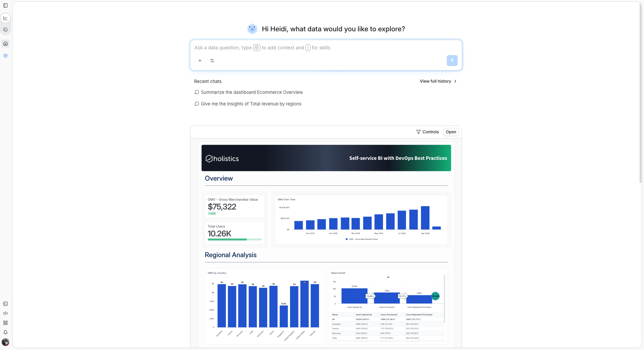644x350 pixels.
Task: Click the green NaN badge under GMV
Action: (212, 214)
